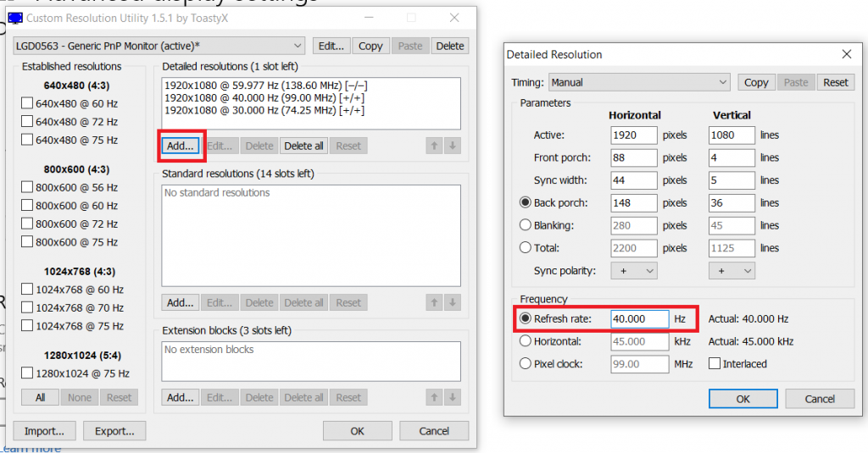This screenshot has width=868, height=453.
Task: Click the move-up arrow in Detailed resolutions
Action: coord(435,146)
